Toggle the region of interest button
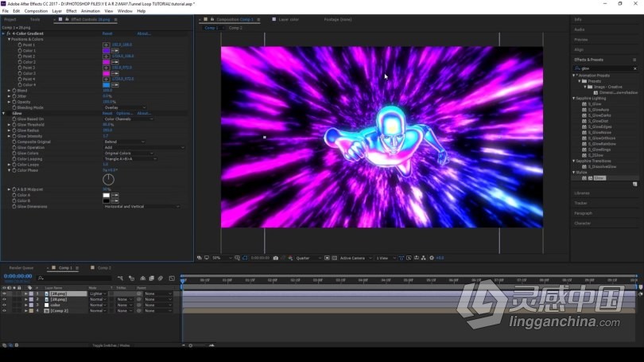The height and width of the screenshot is (362, 644). (327, 258)
